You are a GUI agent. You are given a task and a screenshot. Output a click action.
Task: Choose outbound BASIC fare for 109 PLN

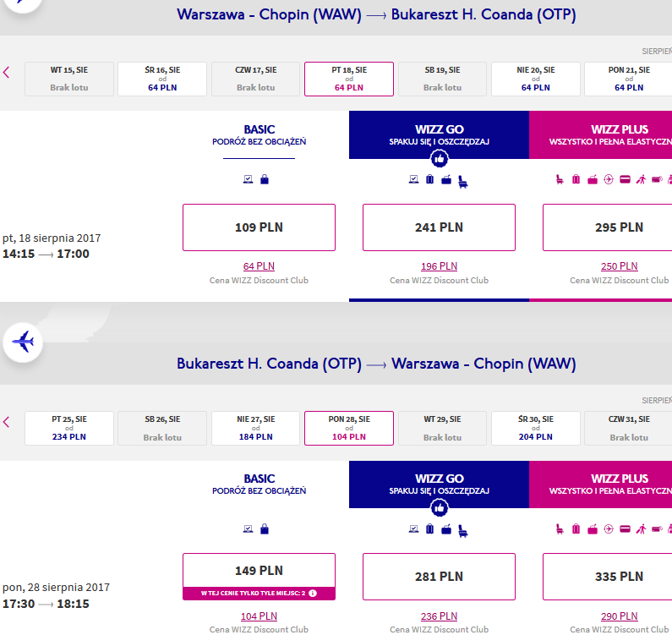coord(259,227)
